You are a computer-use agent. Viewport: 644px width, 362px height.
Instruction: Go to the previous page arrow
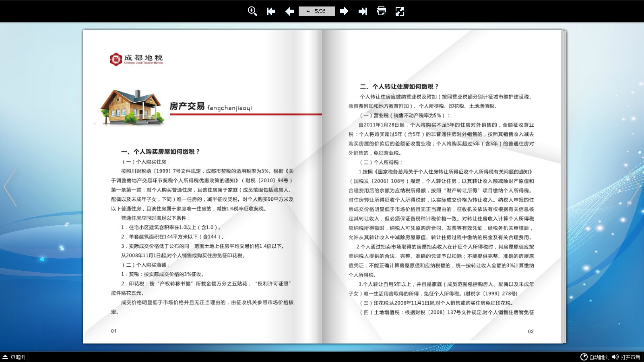tap(289, 11)
